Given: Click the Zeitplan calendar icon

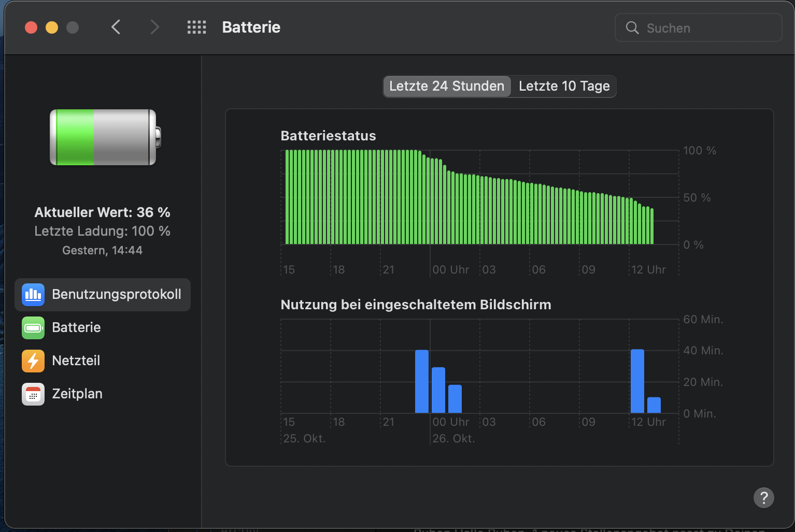Looking at the screenshot, I should (33, 394).
